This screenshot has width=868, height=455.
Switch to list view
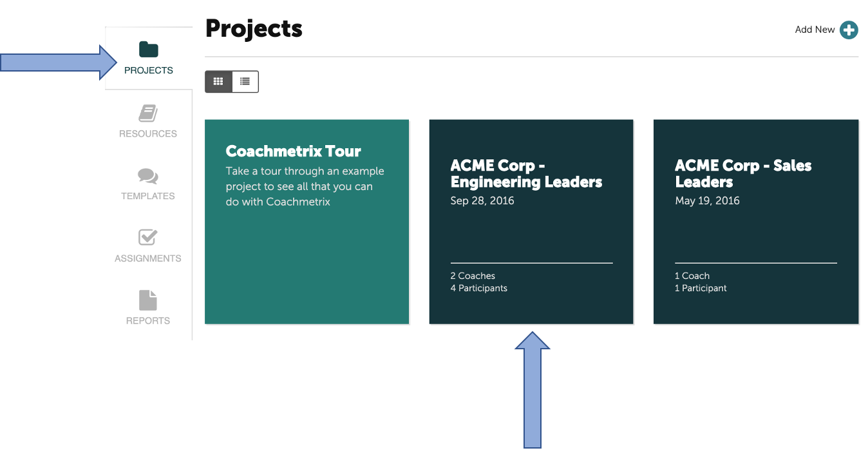pyautogui.click(x=245, y=82)
